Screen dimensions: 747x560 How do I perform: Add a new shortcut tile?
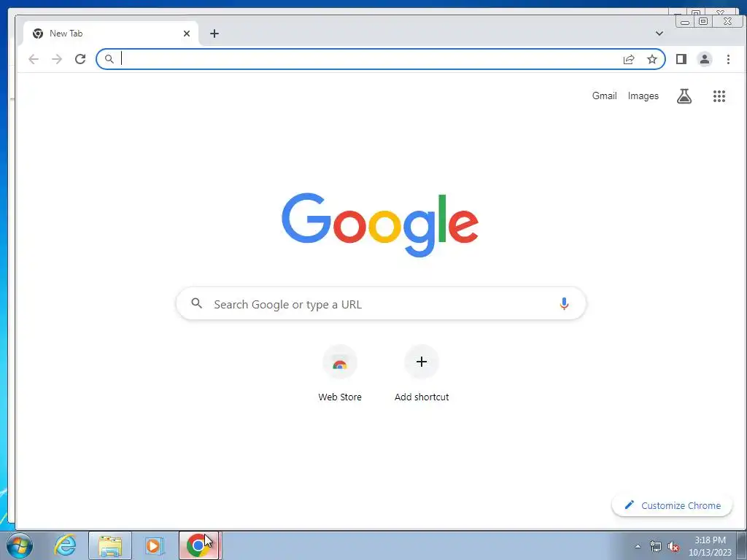[x=422, y=374]
